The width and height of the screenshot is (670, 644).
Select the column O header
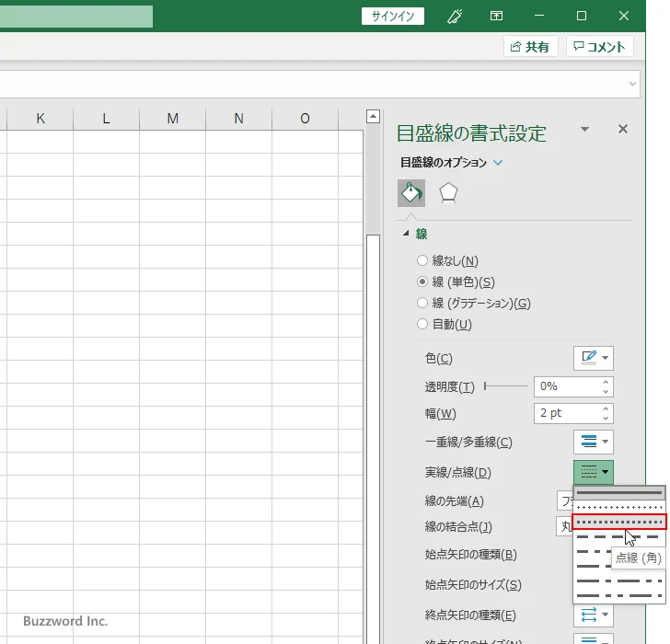tap(306, 119)
